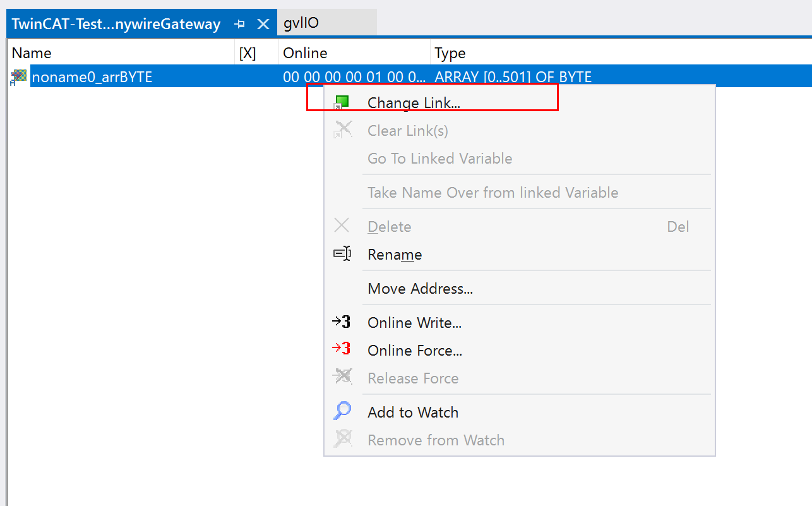Click the Add to Watch magnifier icon
Viewport: 812px width, 506px height.
tap(342, 412)
